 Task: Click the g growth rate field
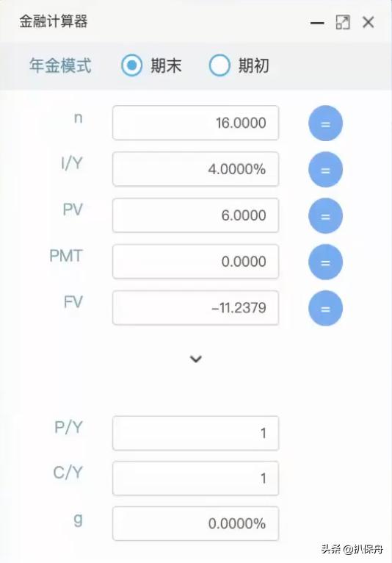[195, 523]
